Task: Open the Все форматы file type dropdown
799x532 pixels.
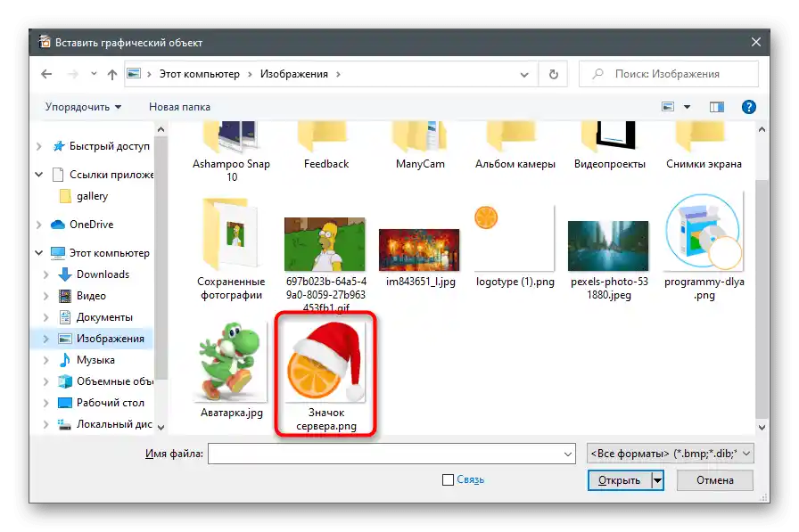Action: [x=670, y=454]
